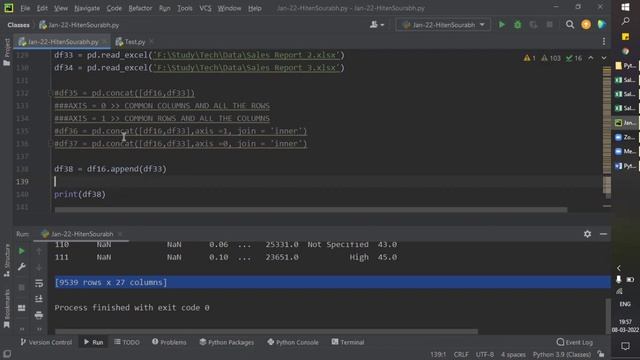Change file encoding UTF-8
This screenshot has width=640, height=360.
(x=484, y=354)
